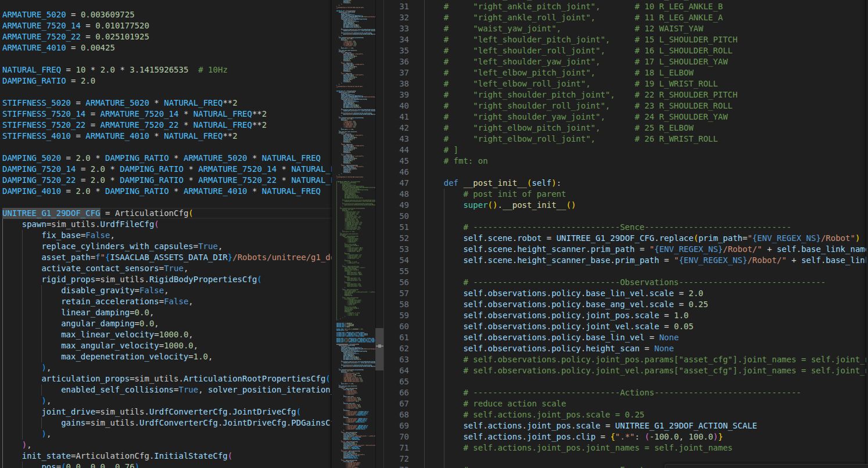Click the asset_path f-string line
This screenshot has height=468, width=868.
[x=186, y=257]
